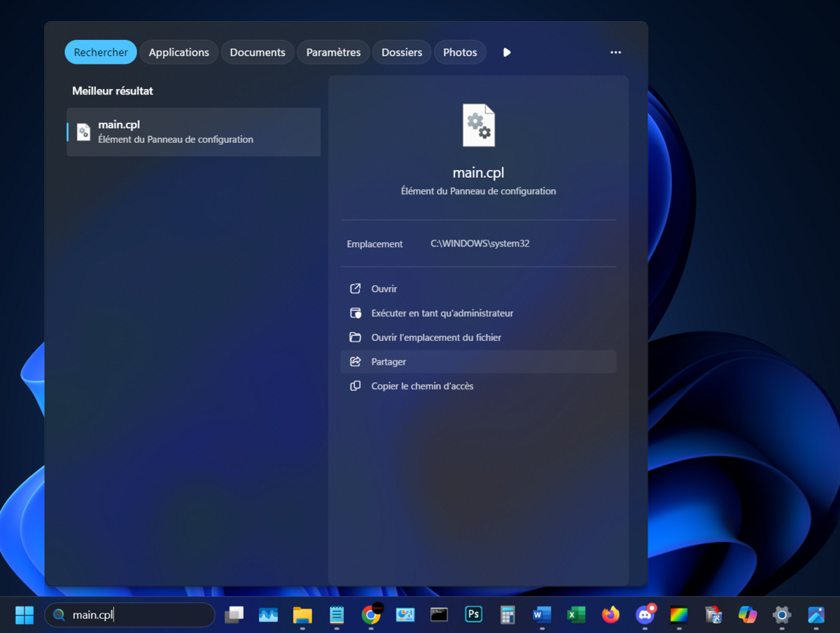Open Task View from the taskbar
The width and height of the screenshot is (840, 633).
coord(234,615)
